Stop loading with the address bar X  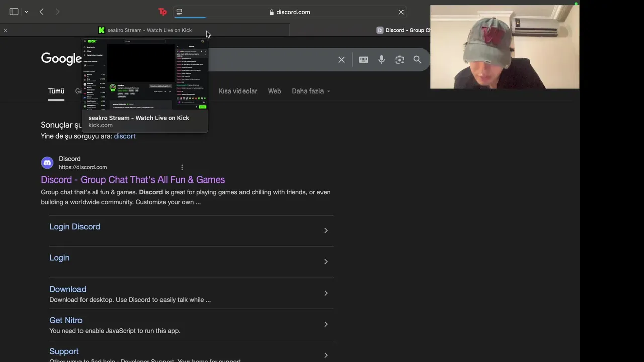pos(401,12)
